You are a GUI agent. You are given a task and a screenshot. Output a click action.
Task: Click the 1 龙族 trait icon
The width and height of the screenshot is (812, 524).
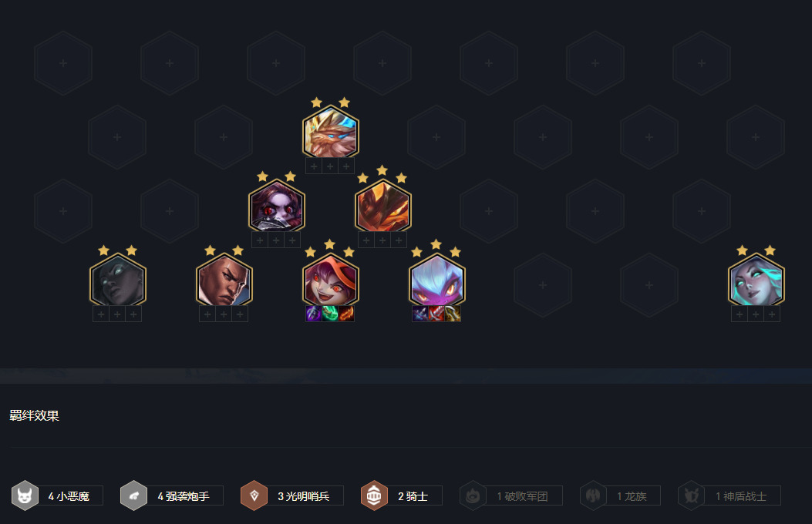593,495
